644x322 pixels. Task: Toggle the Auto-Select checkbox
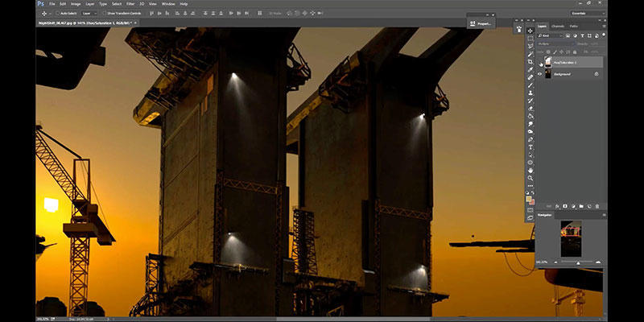pos(58,14)
